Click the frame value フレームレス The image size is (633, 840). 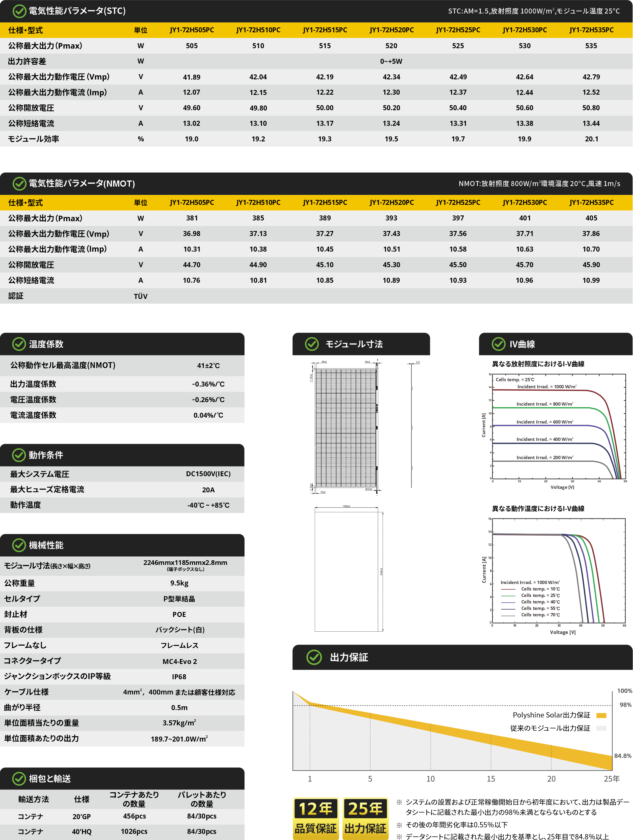click(x=179, y=645)
